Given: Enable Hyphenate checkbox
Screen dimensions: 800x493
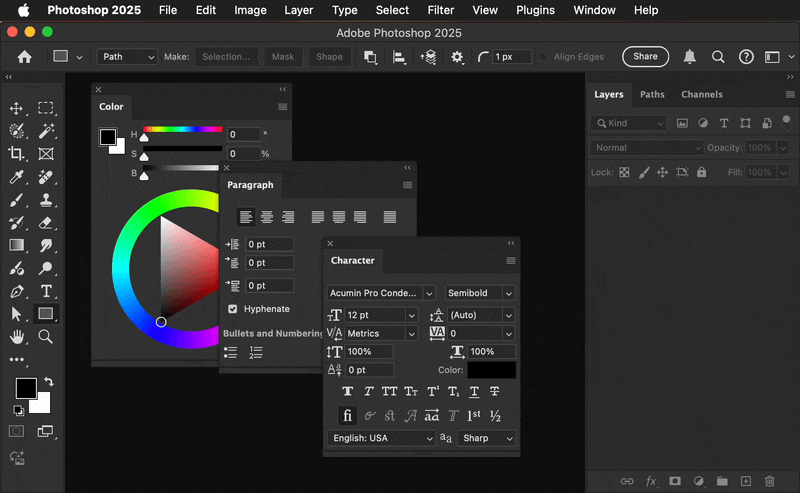Looking at the screenshot, I should 233,309.
